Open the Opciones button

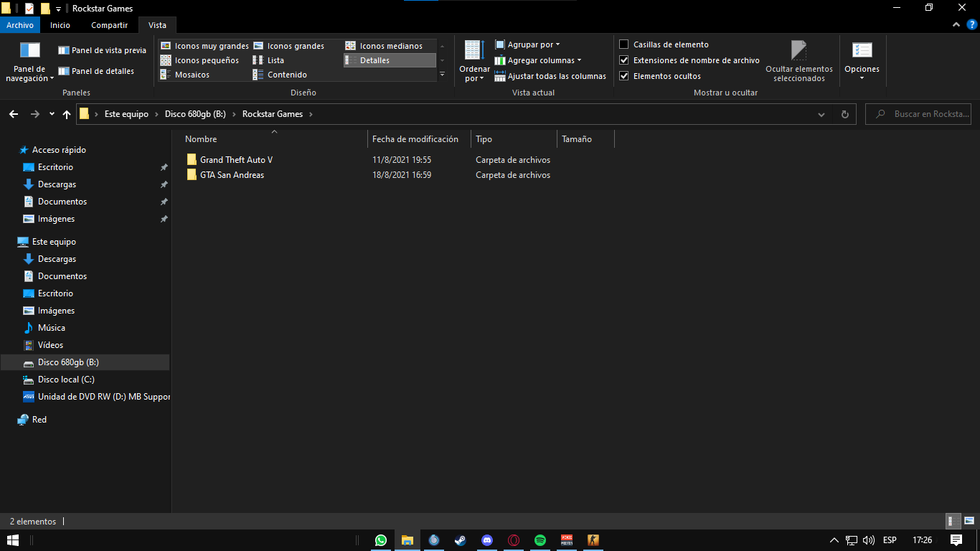pos(862,62)
